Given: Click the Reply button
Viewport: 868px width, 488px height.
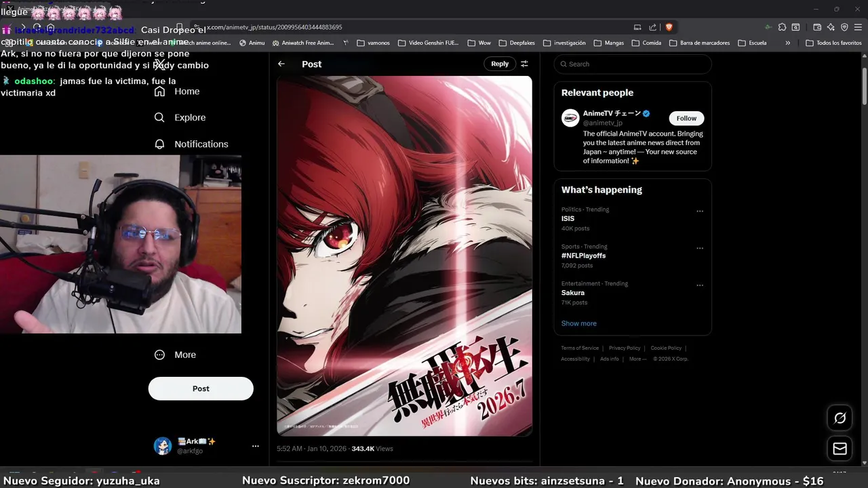Looking at the screenshot, I should click(x=500, y=64).
